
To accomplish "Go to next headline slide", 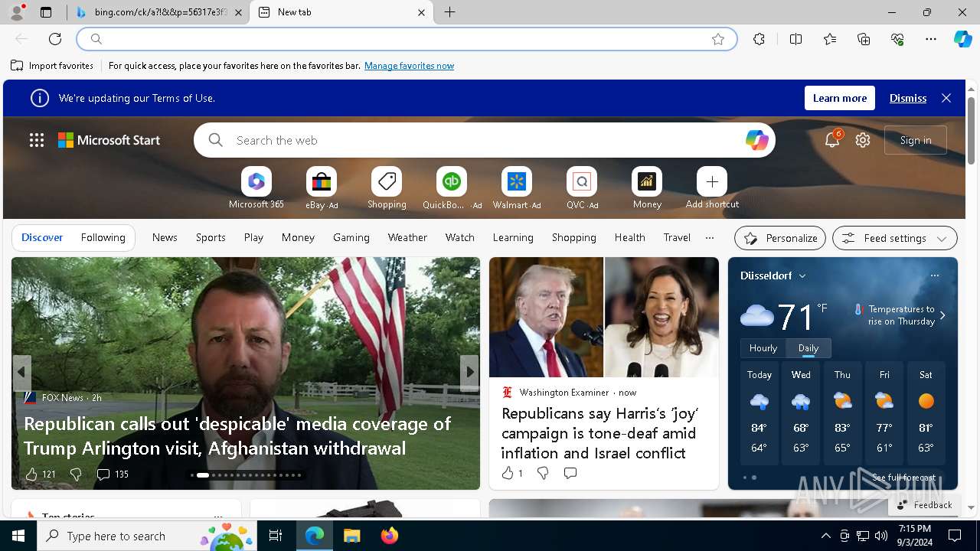I will click(469, 373).
